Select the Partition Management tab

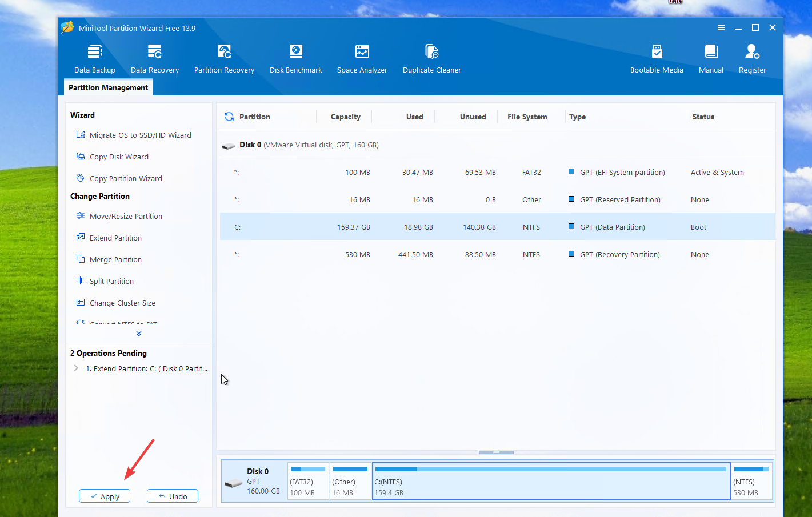click(108, 87)
